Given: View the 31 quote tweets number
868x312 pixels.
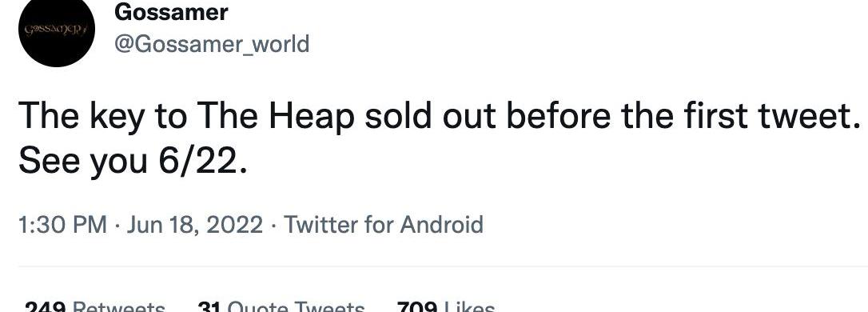Looking at the screenshot, I should tap(209, 306).
